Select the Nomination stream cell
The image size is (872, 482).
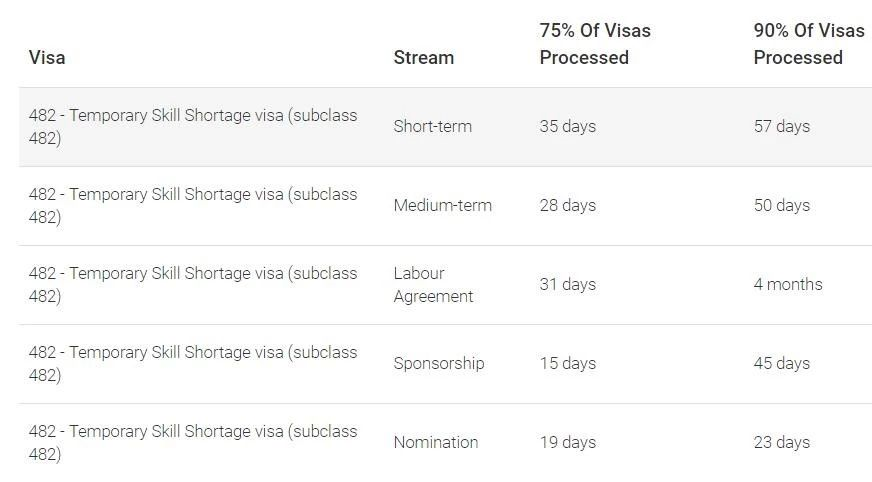[435, 443]
